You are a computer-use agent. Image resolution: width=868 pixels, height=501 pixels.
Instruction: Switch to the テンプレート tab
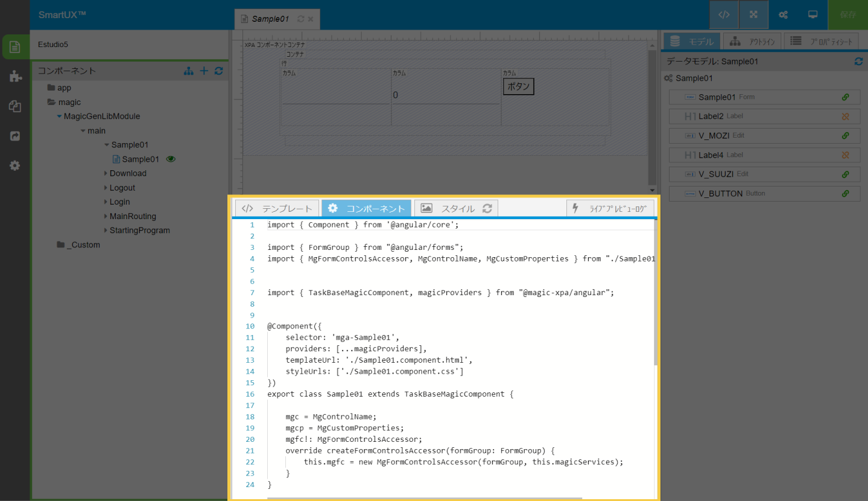tap(277, 208)
